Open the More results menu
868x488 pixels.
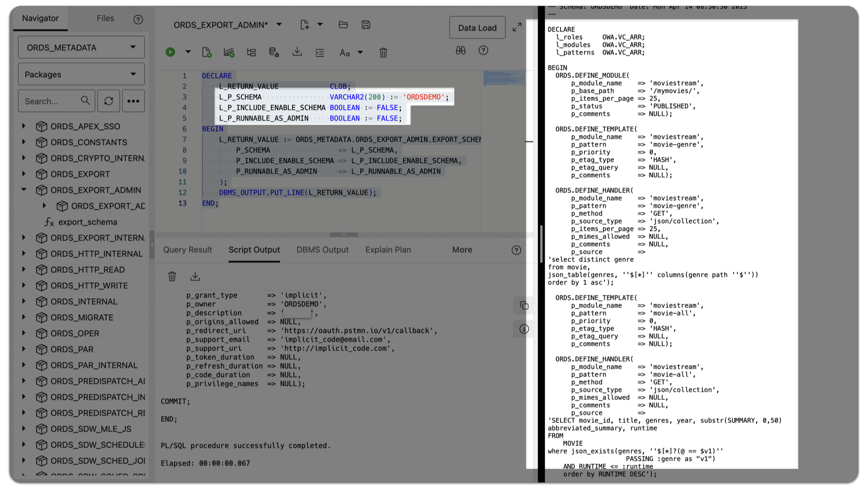462,249
